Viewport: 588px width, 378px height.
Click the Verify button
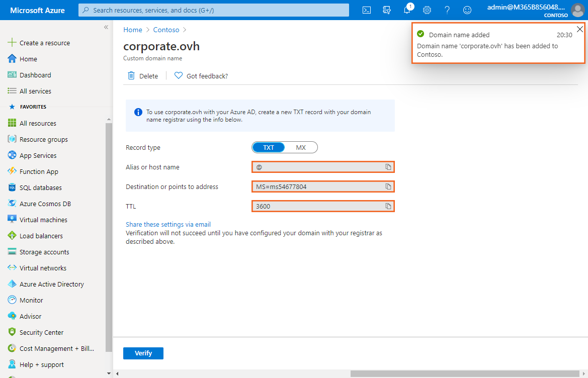coord(143,353)
